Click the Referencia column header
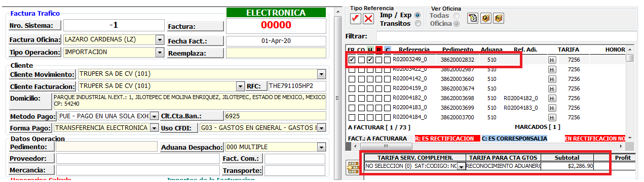The height and width of the screenshot is (182, 644). (414, 50)
